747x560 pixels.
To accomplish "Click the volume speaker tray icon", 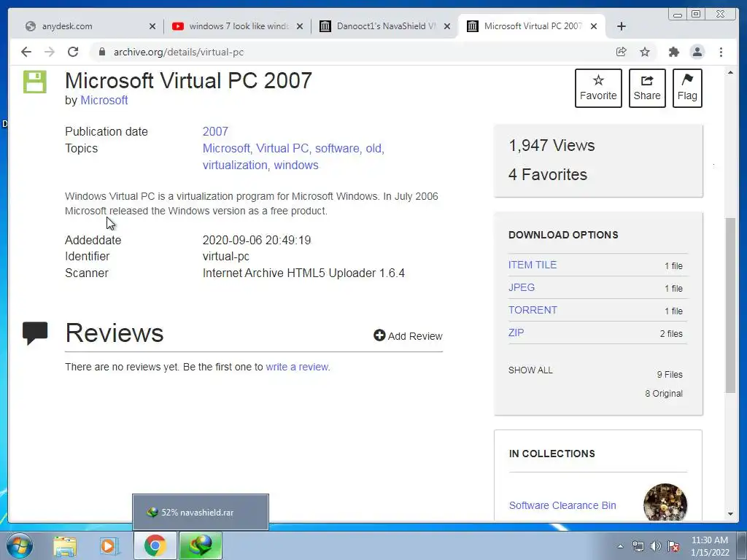I will tap(656, 546).
